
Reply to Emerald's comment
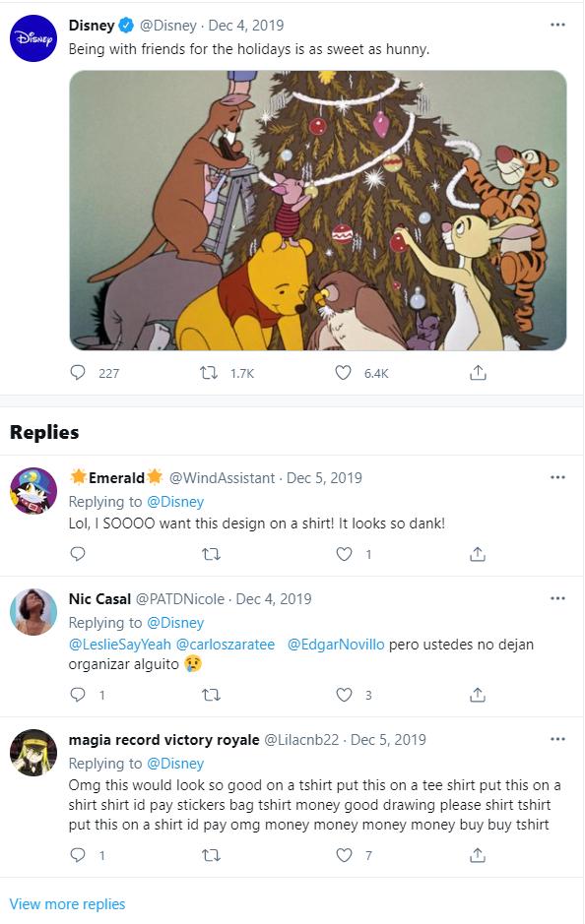click(x=78, y=554)
